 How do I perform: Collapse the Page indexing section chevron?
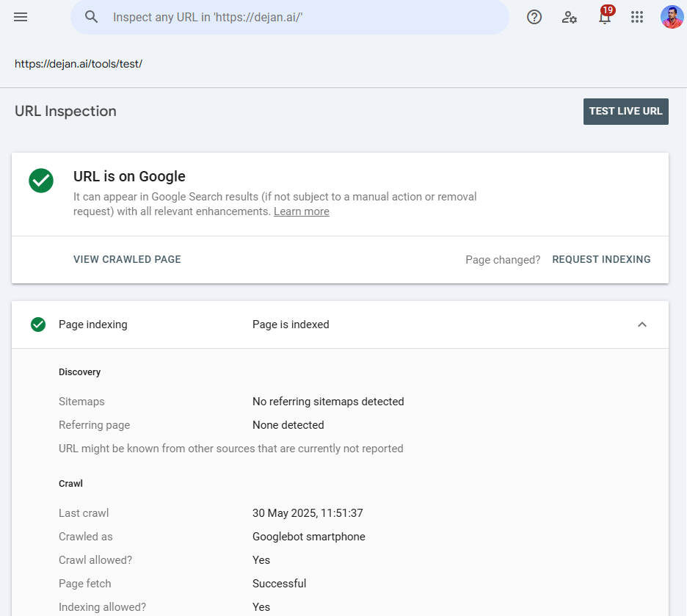click(642, 325)
